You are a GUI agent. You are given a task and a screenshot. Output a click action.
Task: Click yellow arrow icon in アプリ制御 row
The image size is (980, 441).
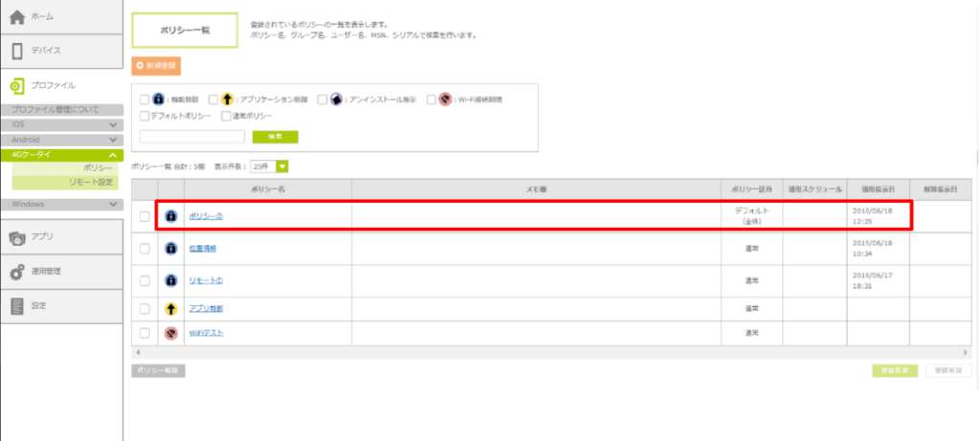coord(171,308)
